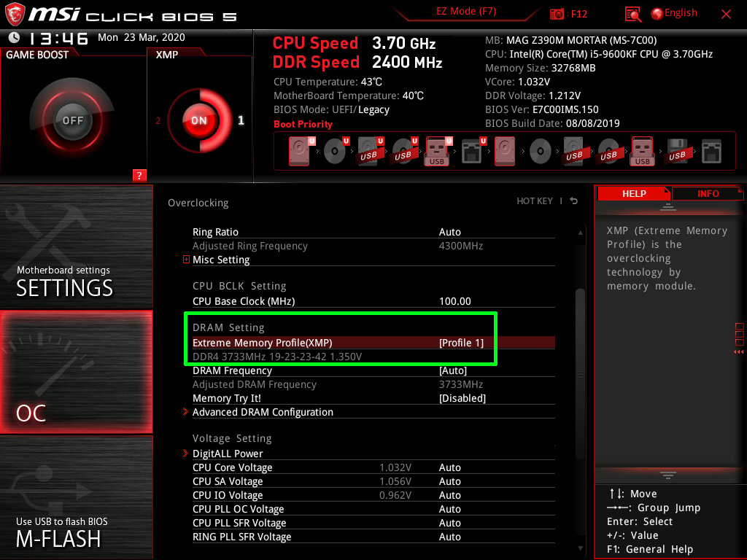Screen dimensions: 747x560
Task: Select the first UEFI hard disk boot icon
Action: click(300, 152)
